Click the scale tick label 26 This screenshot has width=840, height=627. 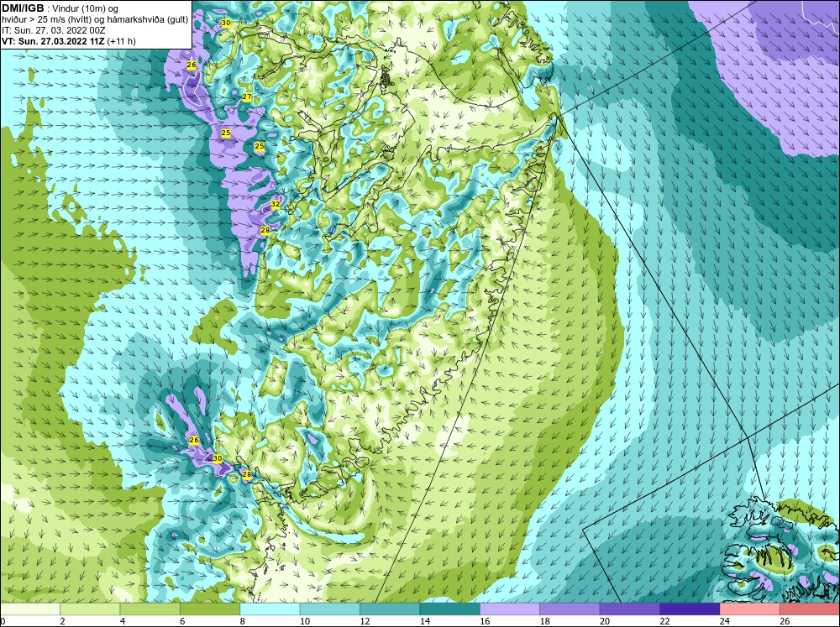[785, 621]
